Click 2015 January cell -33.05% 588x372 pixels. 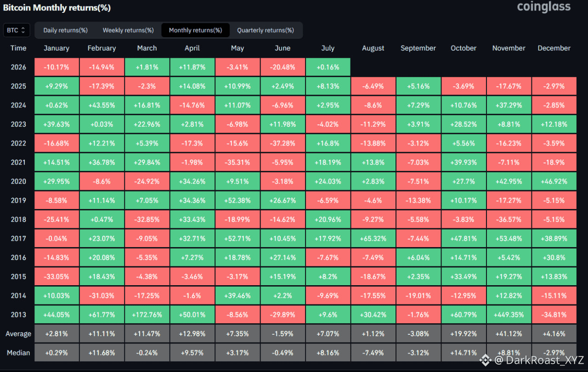[57, 277]
